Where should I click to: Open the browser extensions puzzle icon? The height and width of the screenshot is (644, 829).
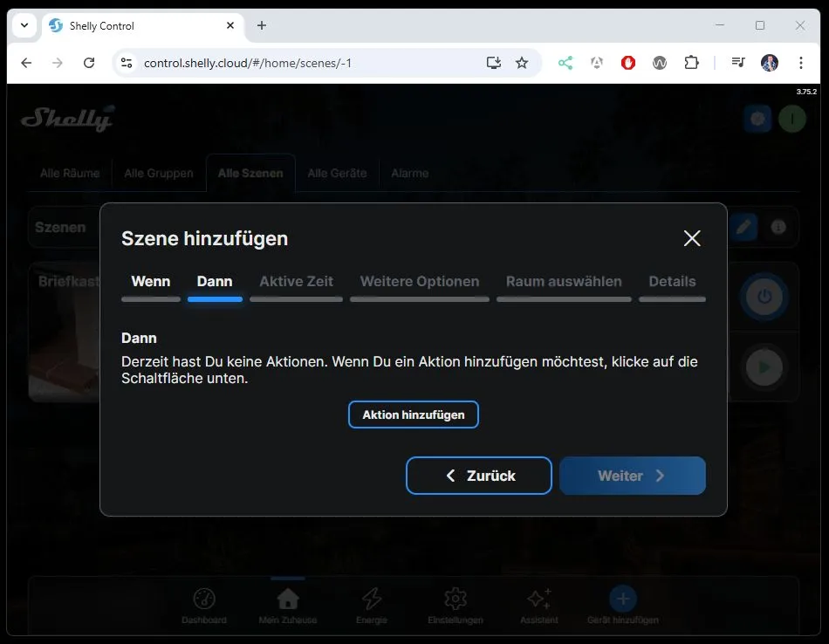pyautogui.click(x=692, y=63)
